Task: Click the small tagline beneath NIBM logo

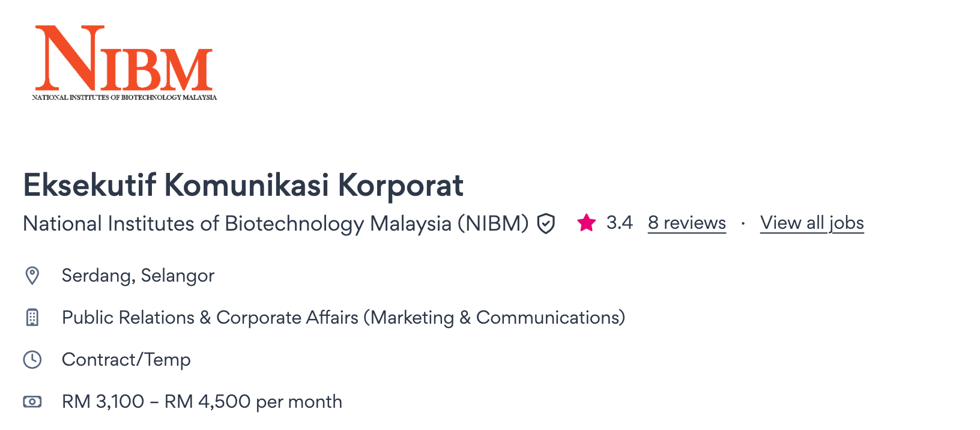Action: point(124,97)
